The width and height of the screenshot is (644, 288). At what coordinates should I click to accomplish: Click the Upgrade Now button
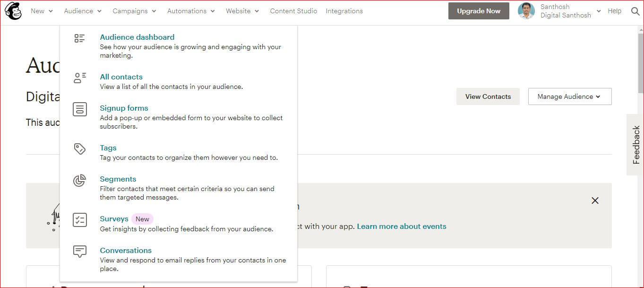(479, 11)
